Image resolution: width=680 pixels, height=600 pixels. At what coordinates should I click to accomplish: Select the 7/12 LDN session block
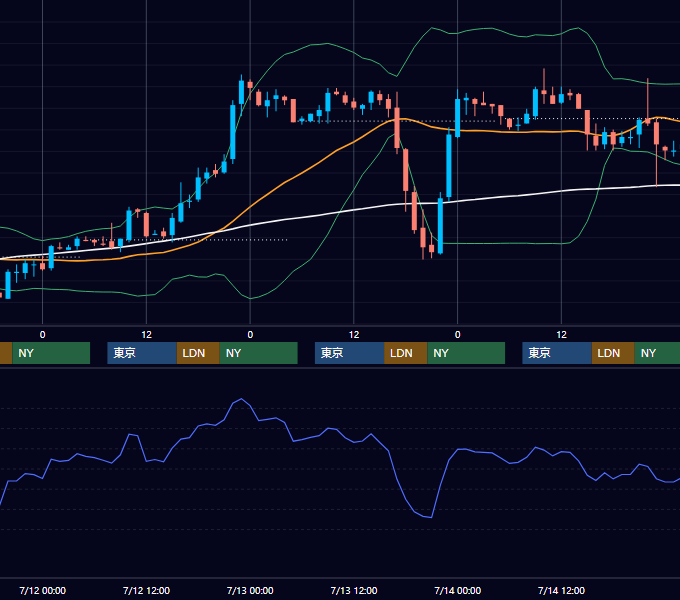click(198, 353)
